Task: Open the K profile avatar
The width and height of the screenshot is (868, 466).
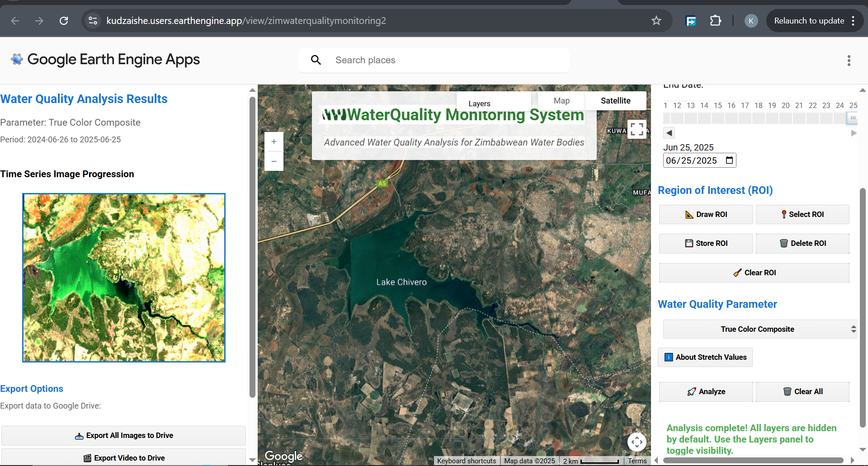Action: pos(751,21)
